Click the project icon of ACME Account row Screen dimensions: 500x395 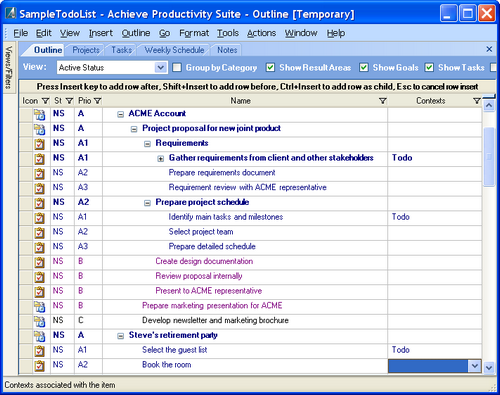[39, 115]
